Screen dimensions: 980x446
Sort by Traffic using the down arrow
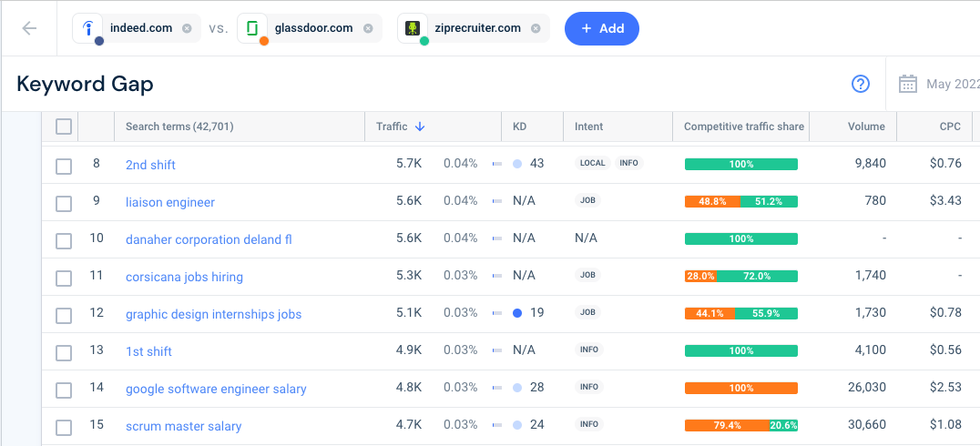point(420,127)
